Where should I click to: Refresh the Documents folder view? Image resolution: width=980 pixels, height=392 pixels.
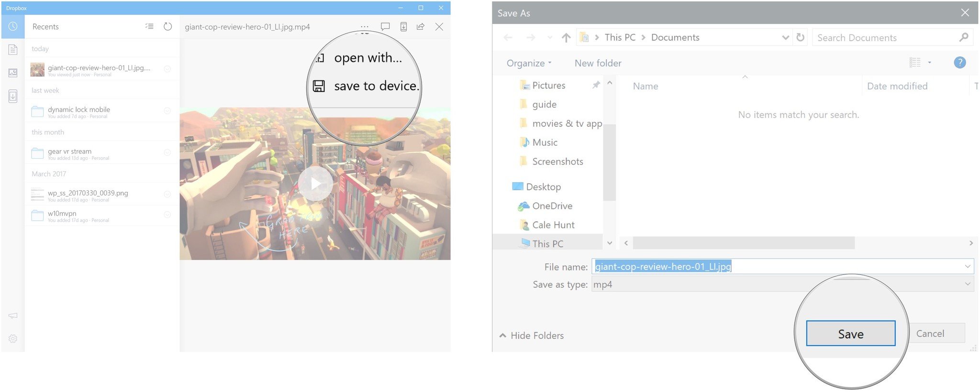pos(801,37)
